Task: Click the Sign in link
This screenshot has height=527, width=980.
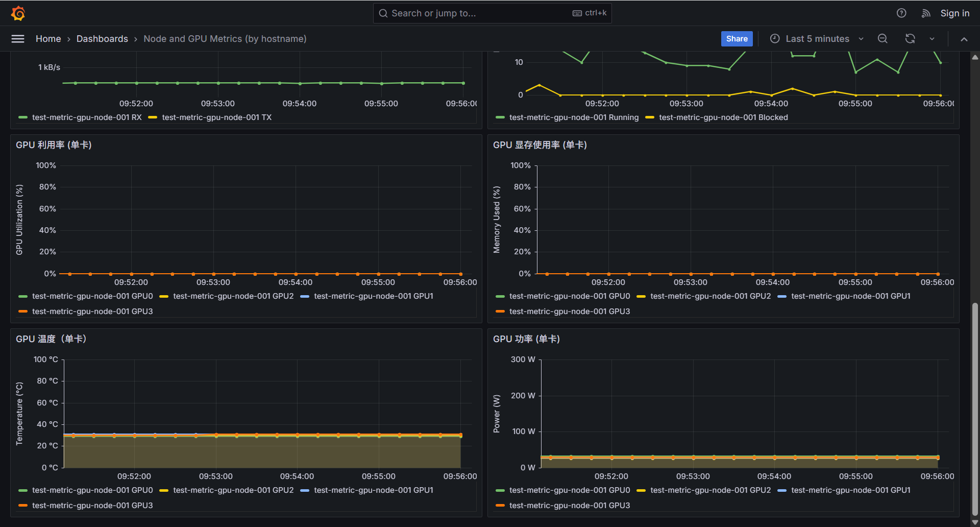Action: click(954, 13)
